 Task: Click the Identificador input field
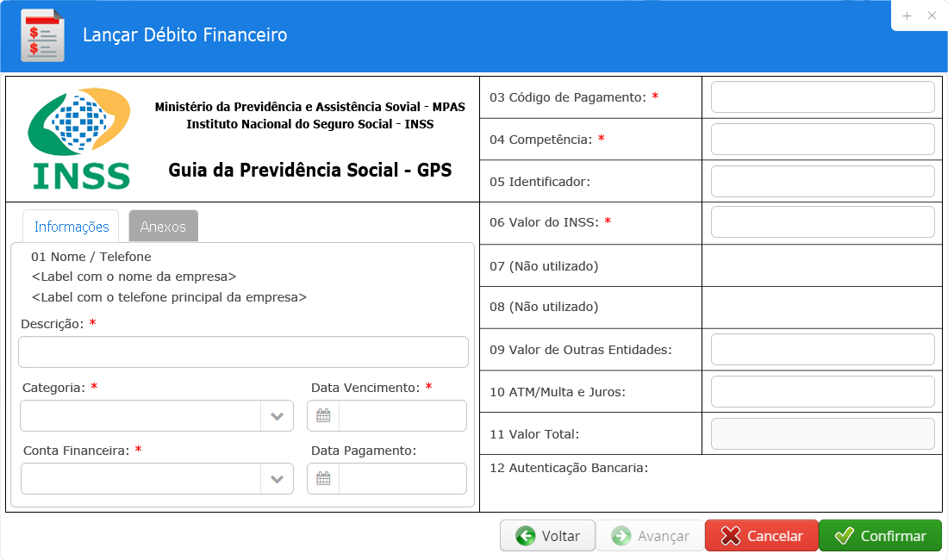[823, 181]
